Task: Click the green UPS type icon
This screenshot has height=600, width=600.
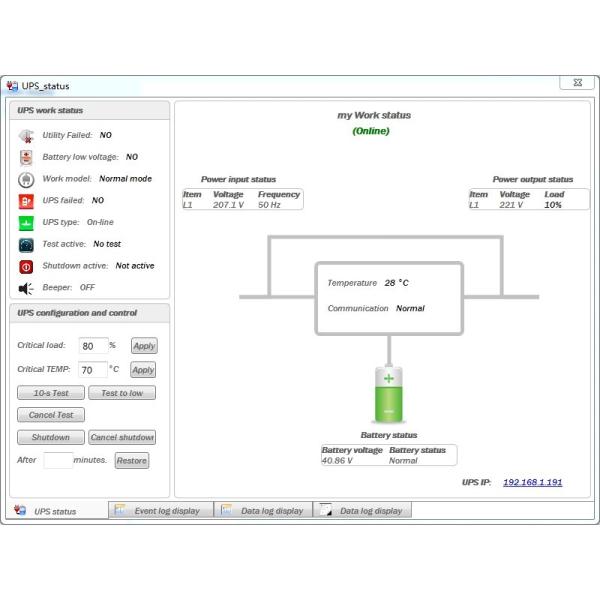Action: [26, 223]
